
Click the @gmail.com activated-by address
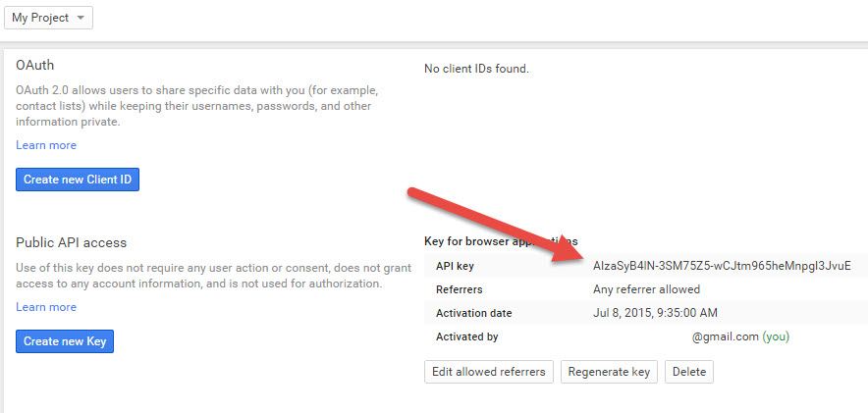726,336
